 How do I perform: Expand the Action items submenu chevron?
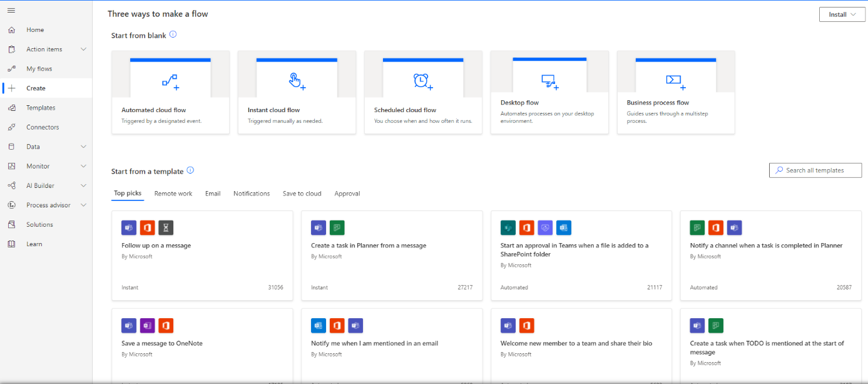pyautogui.click(x=83, y=49)
